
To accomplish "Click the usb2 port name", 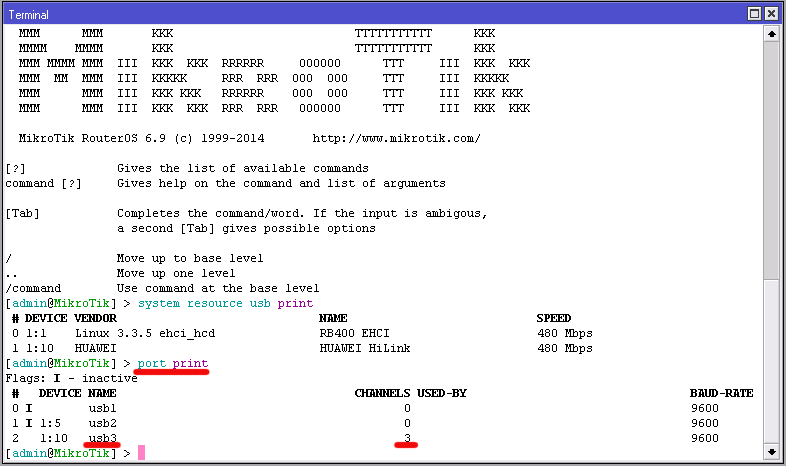I will 102,423.
